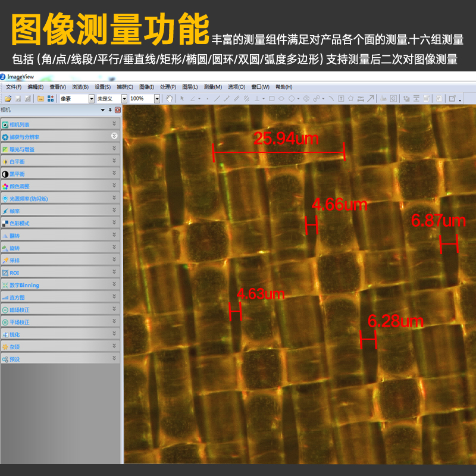Open the 像素 unit dropdown
Viewport: 476px width, 476px height.
[92, 99]
